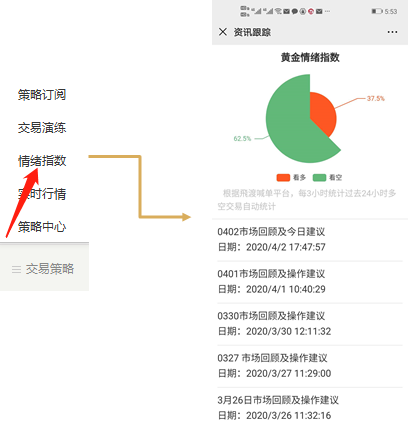Tap the hamburger icon beside 交易策略

16,269
